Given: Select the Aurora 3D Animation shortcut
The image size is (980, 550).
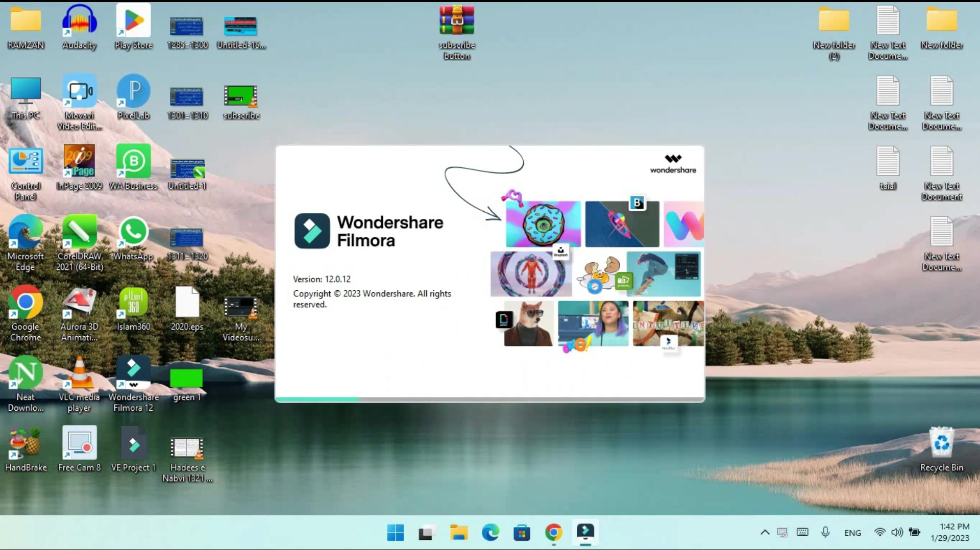Looking at the screenshot, I should click(79, 314).
